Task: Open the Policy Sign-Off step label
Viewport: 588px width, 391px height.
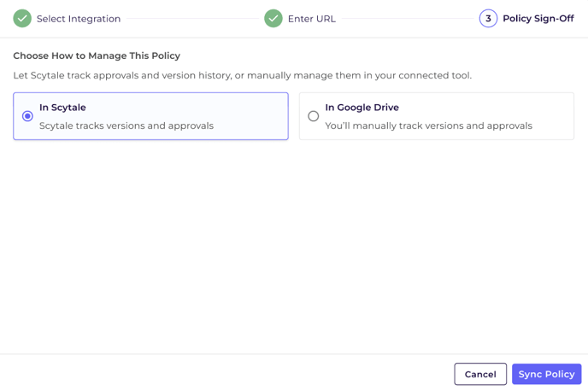Action: tap(538, 18)
